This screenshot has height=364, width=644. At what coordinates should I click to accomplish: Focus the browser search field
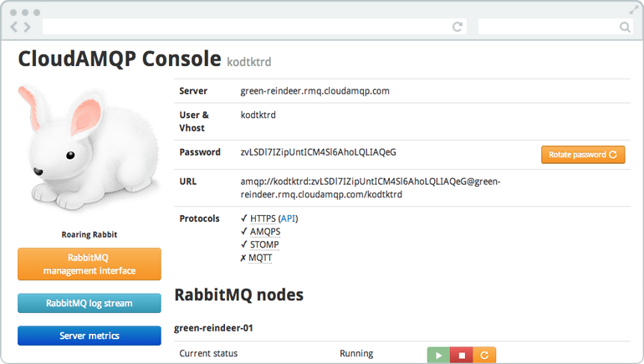tap(555, 27)
